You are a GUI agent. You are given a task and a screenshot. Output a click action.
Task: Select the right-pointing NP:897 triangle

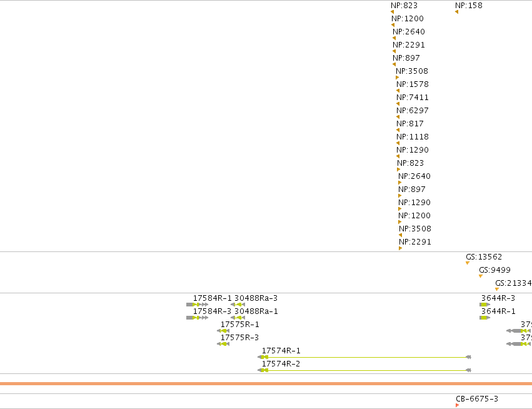coord(400,196)
